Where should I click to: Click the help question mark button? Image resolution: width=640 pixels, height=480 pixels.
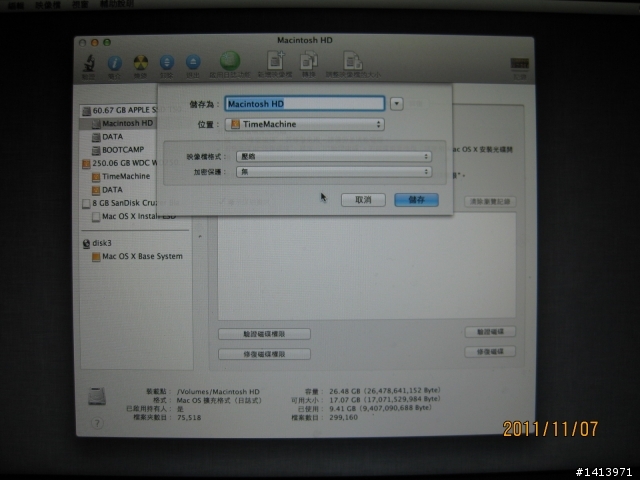(97, 423)
